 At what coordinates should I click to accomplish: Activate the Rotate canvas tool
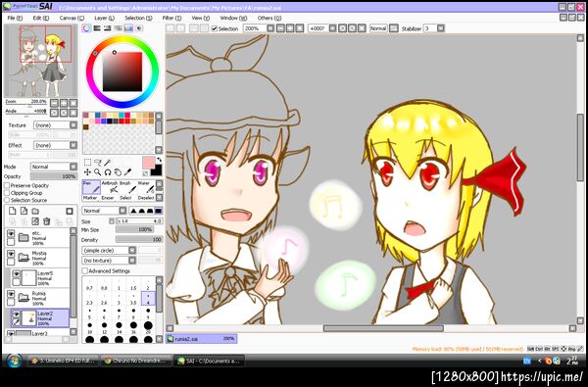108,172
